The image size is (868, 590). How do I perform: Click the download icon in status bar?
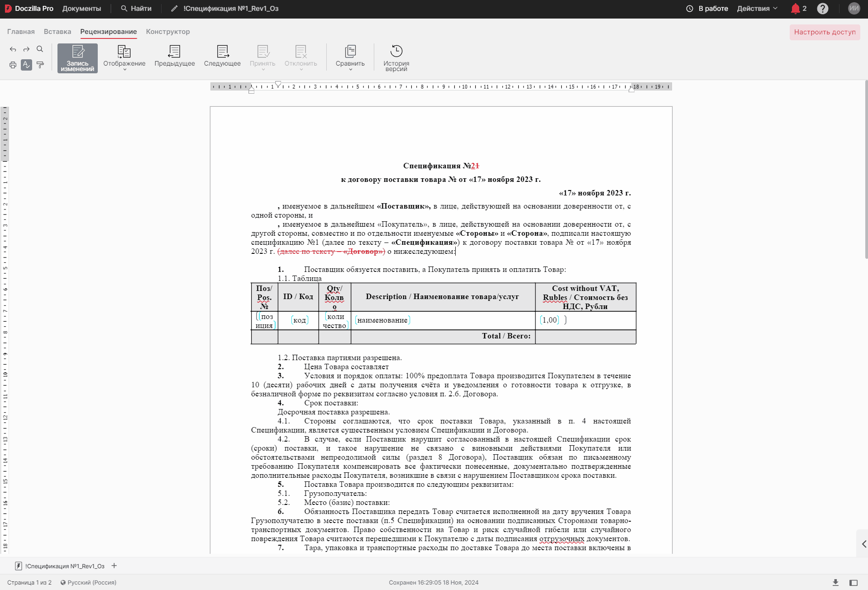[x=835, y=582]
